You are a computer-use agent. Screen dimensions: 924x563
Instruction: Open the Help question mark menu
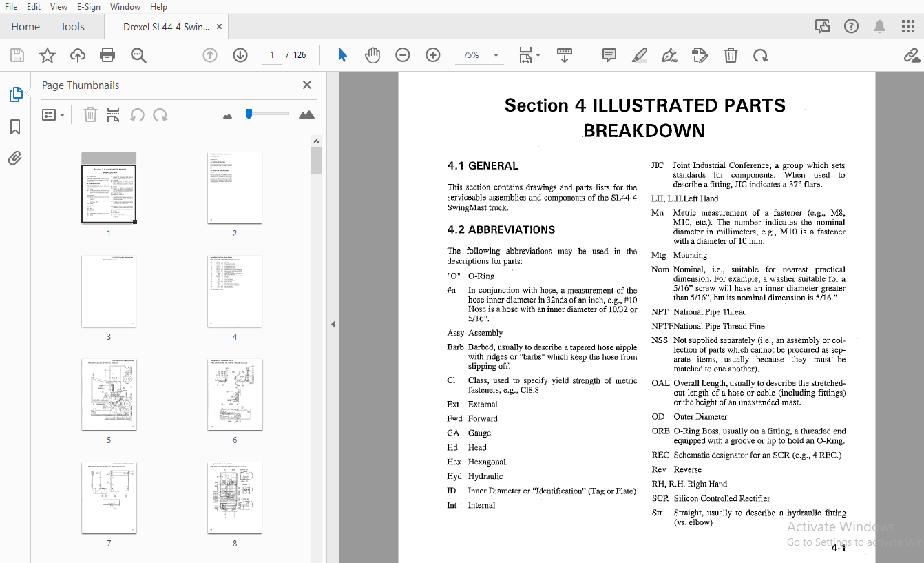pos(851,26)
